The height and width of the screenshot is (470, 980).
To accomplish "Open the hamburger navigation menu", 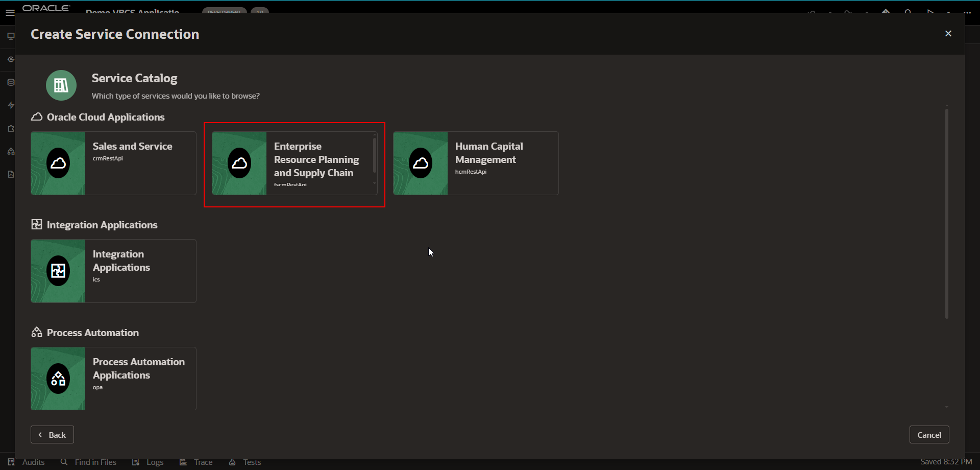I will tap(10, 12).
